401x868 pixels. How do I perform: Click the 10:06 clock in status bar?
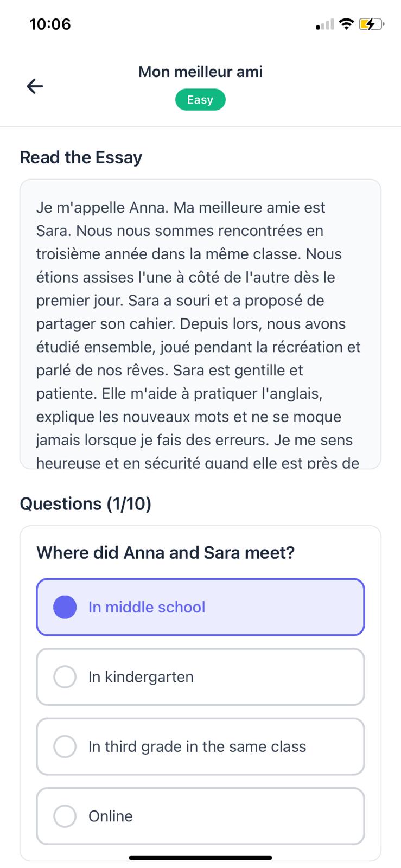click(50, 24)
